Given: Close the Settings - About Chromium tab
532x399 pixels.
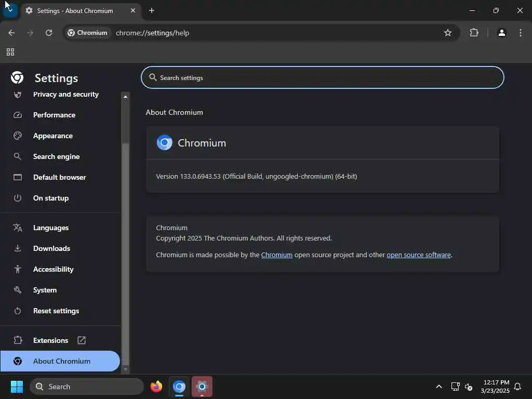Looking at the screenshot, I should [x=133, y=10].
